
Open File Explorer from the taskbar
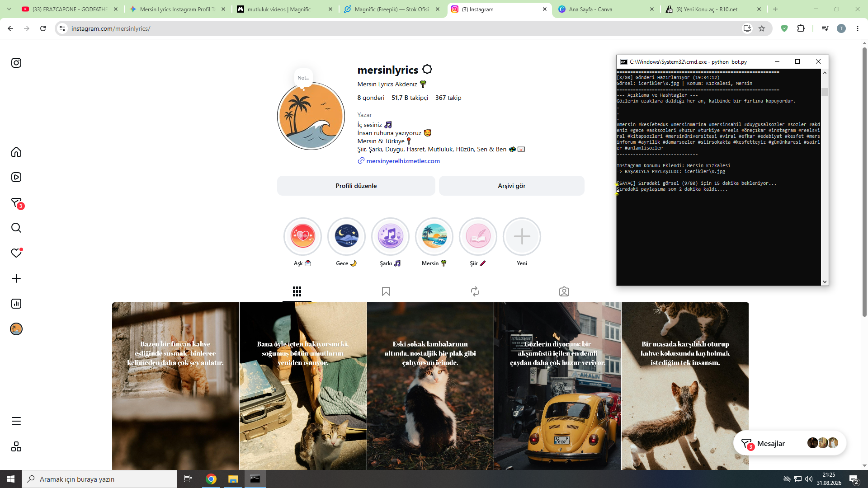pyautogui.click(x=233, y=479)
